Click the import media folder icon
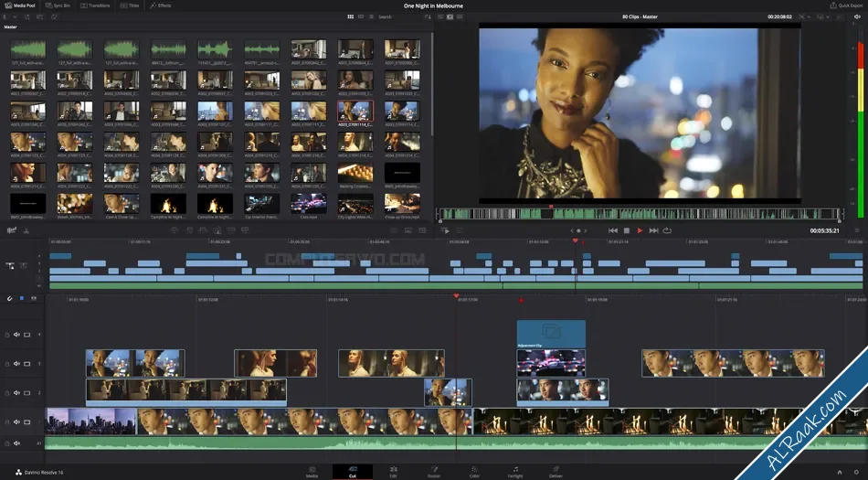The width and height of the screenshot is (868, 480). click(x=40, y=17)
